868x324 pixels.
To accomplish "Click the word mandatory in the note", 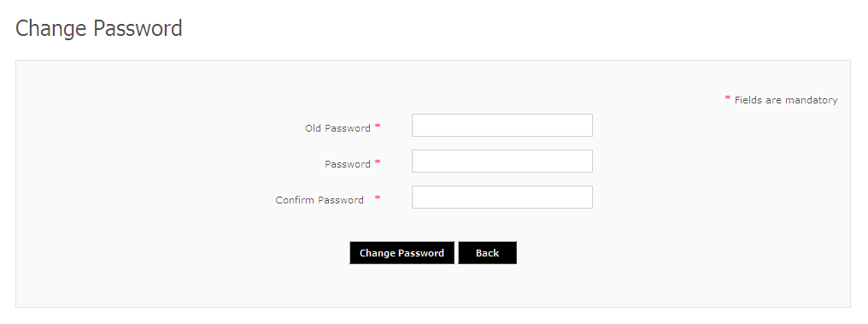I will pos(811,100).
